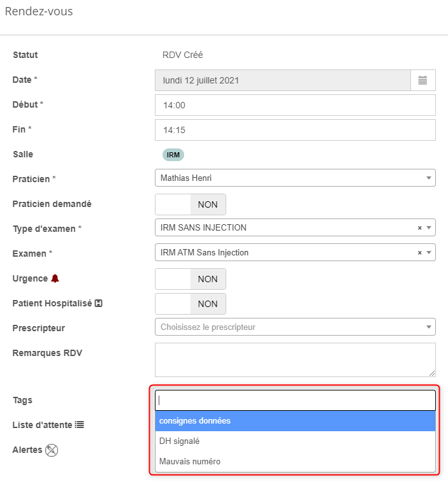Image resolution: width=448 pixels, height=493 pixels.
Task: Click the IRM room badge
Action: [x=173, y=155]
